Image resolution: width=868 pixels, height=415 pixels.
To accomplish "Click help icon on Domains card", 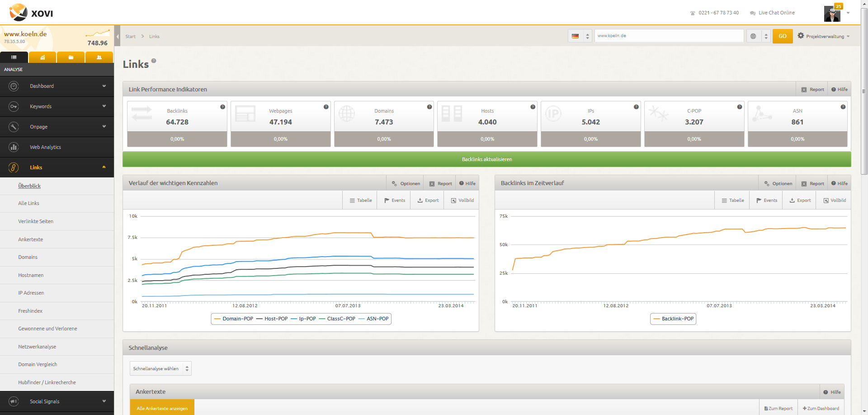I will pos(429,107).
